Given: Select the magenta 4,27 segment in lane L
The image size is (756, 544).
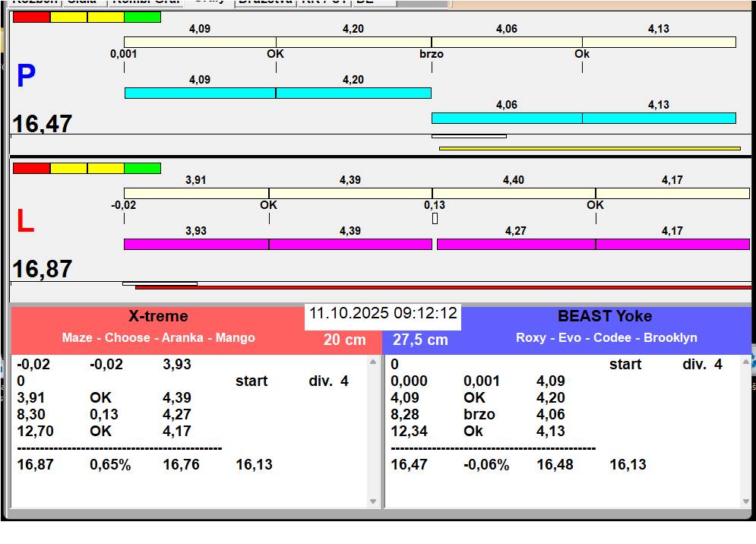Looking at the screenshot, I should point(516,244).
